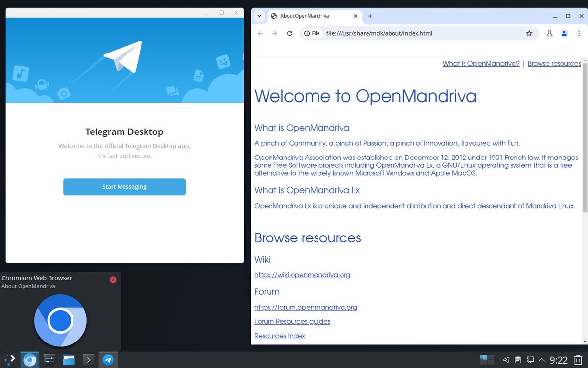Click the Telegram system tray icon
The image size is (588, 368).
[x=506, y=360]
